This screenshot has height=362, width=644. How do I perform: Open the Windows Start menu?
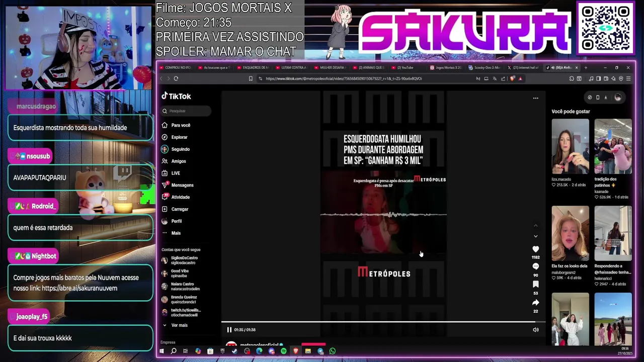(162, 351)
